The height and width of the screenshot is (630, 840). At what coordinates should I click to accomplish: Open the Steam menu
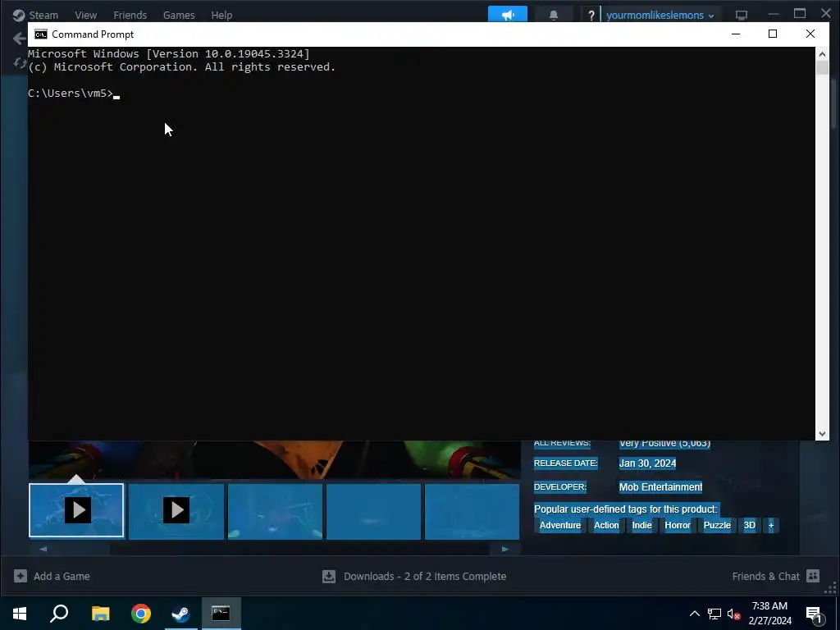point(43,15)
